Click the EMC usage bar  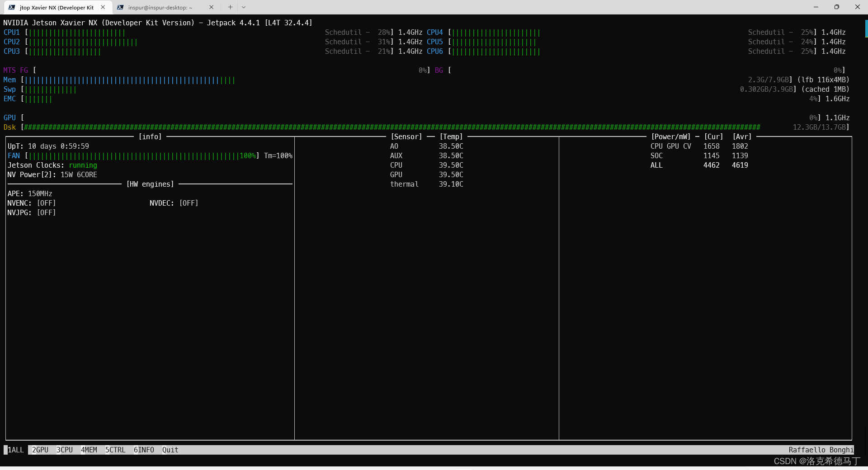click(x=38, y=99)
